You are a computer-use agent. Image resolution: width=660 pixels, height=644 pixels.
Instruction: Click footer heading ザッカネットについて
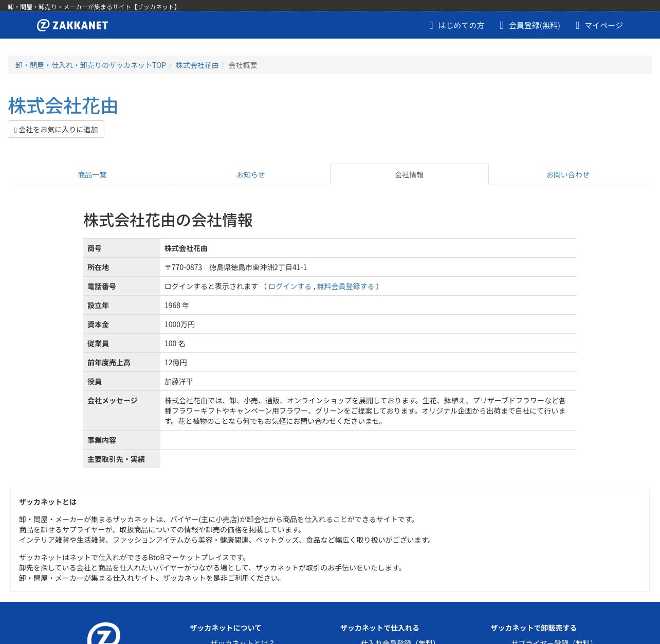coord(226,628)
